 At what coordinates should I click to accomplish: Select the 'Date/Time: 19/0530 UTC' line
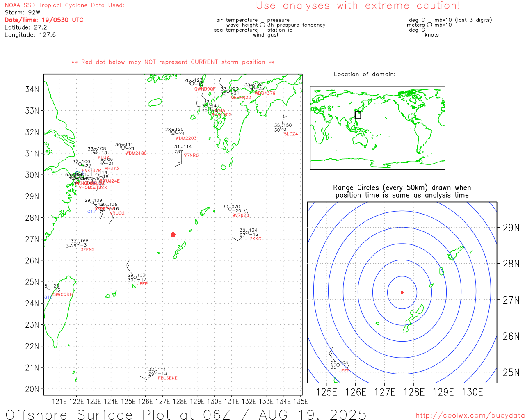tap(44, 20)
